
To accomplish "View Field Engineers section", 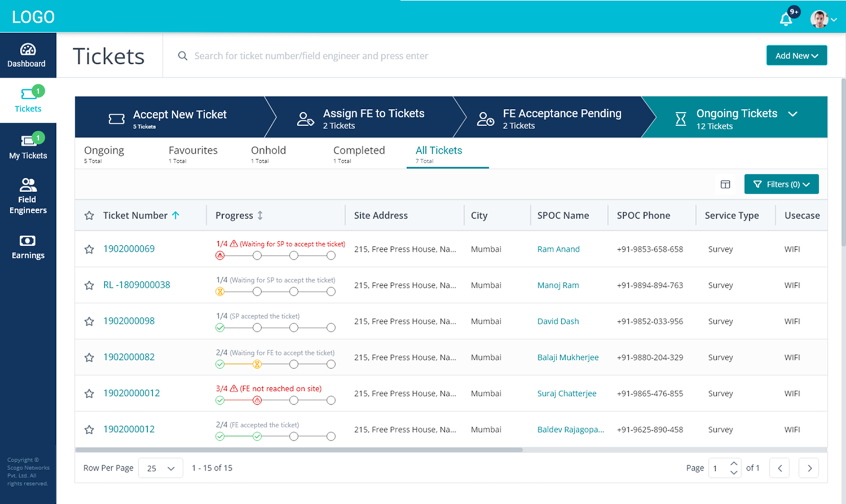I will point(28,194).
